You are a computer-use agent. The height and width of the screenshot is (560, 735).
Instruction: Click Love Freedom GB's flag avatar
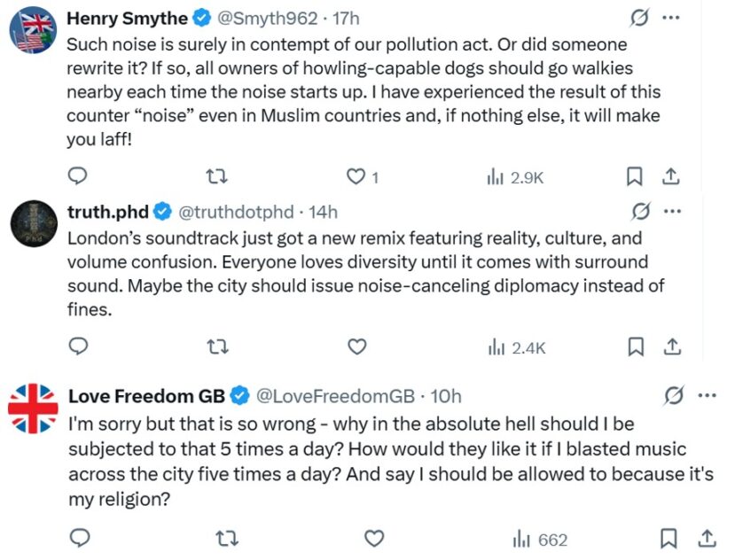pyautogui.click(x=33, y=408)
